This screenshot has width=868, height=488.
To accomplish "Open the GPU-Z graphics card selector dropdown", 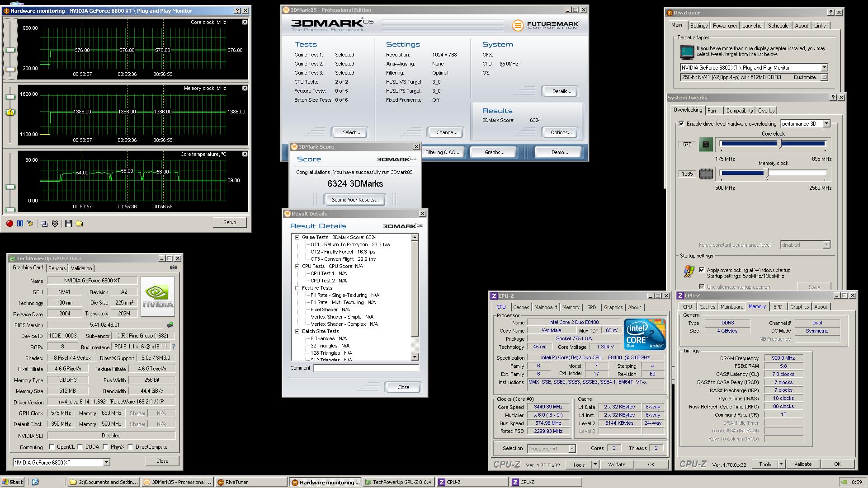I will coord(106,462).
